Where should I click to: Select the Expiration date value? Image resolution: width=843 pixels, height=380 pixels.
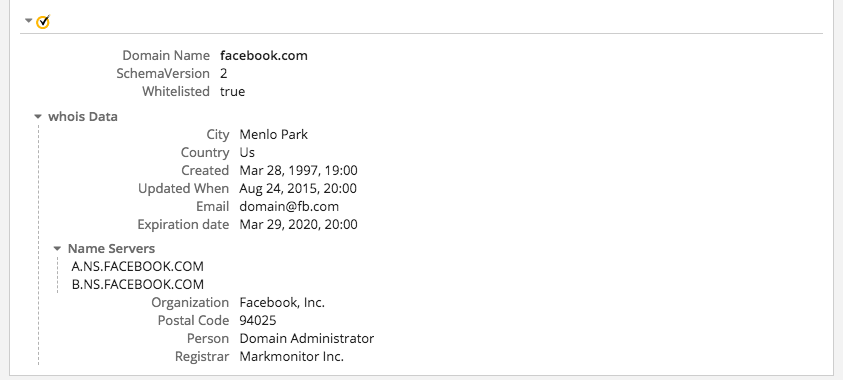point(298,224)
